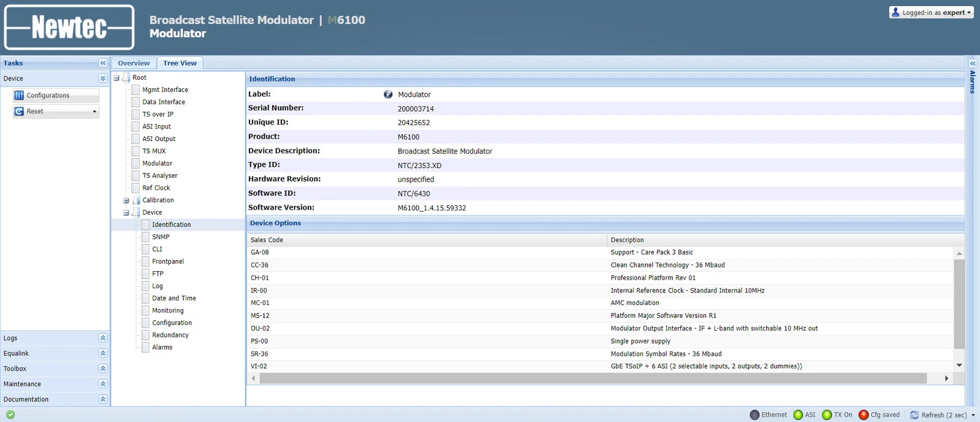Screen dimensions: 980x422
Task: Switch to the Overview tab
Action: coord(134,63)
